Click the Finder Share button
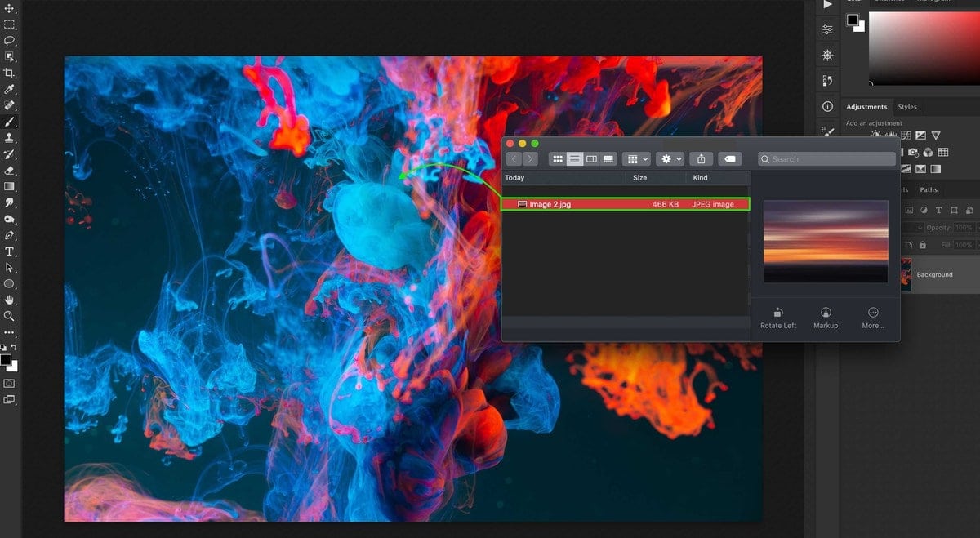The image size is (980, 538). tap(702, 159)
